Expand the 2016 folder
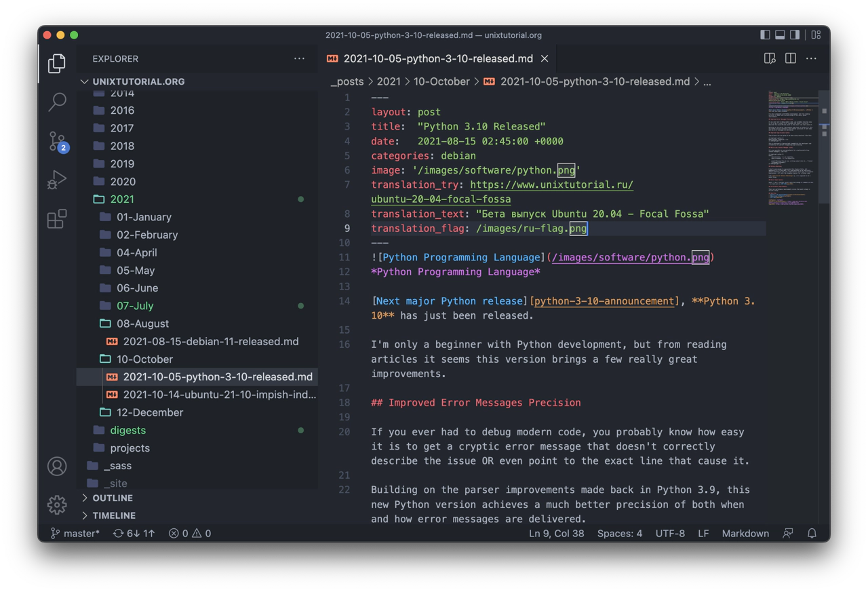 click(197, 111)
